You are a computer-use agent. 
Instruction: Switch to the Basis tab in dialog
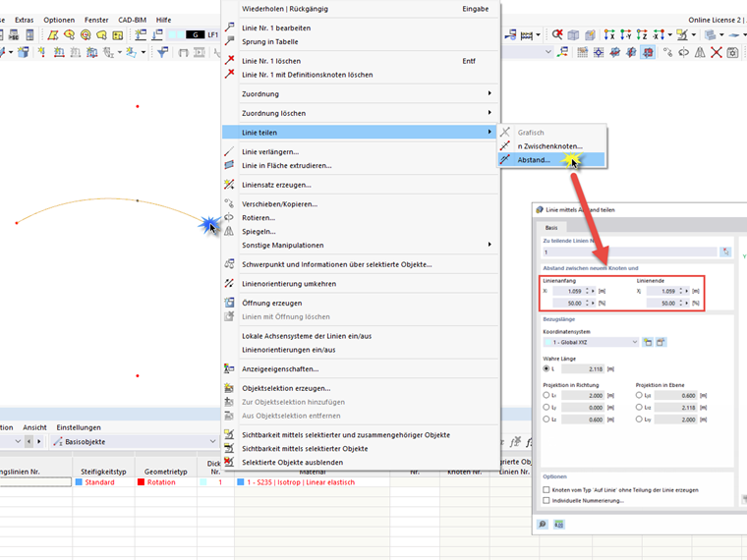[551, 228]
